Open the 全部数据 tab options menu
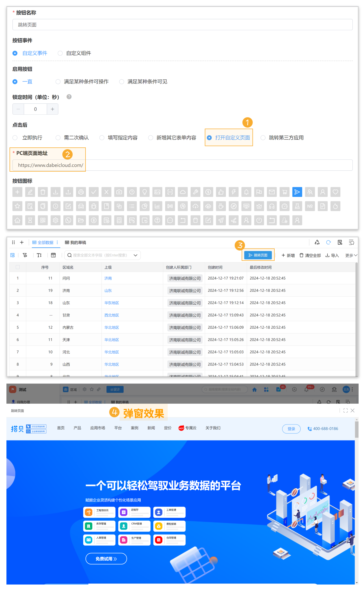 (x=57, y=242)
